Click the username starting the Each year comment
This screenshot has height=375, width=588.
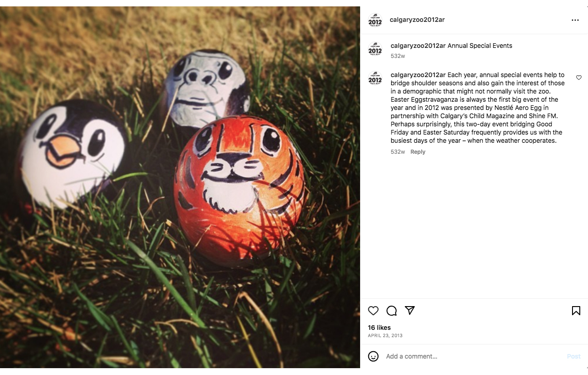(418, 75)
